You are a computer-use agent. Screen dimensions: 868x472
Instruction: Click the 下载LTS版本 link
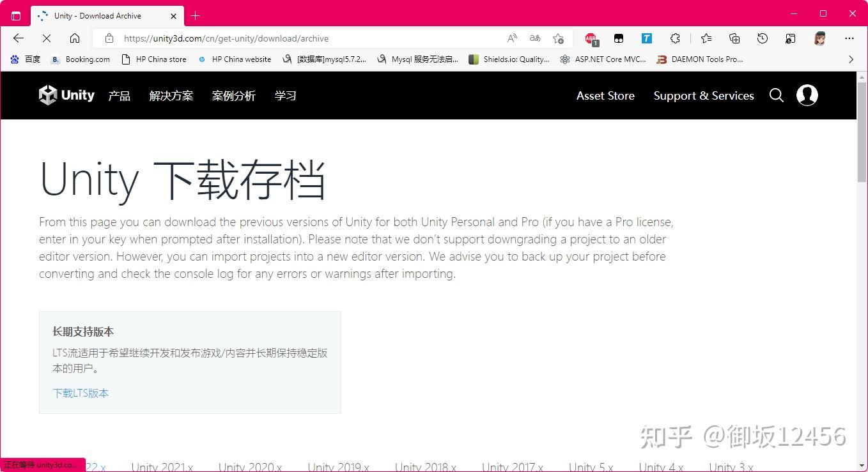coord(81,393)
